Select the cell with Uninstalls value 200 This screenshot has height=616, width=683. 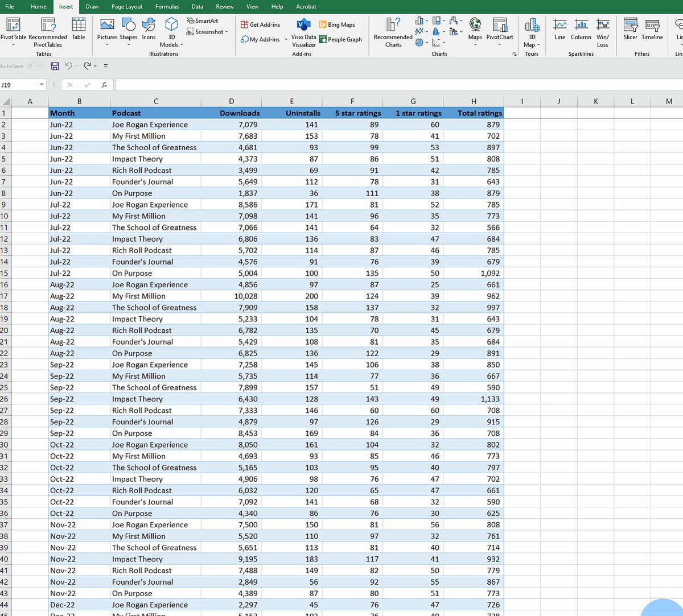[291, 296]
